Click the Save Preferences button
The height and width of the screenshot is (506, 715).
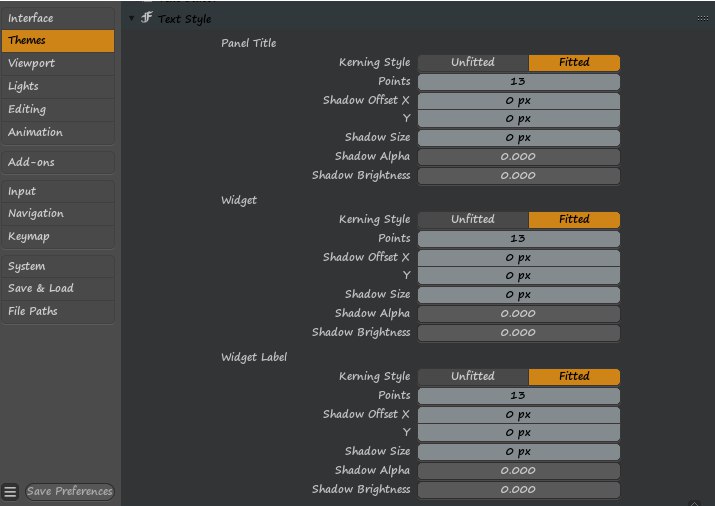point(69,491)
